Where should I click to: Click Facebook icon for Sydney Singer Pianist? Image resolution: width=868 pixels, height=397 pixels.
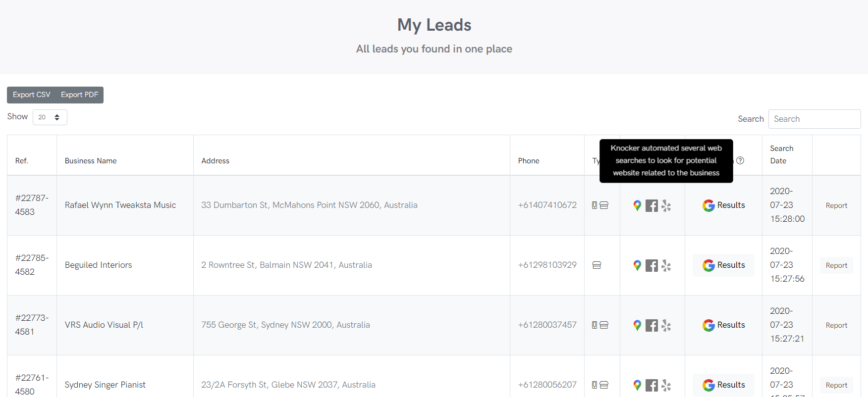click(x=651, y=386)
